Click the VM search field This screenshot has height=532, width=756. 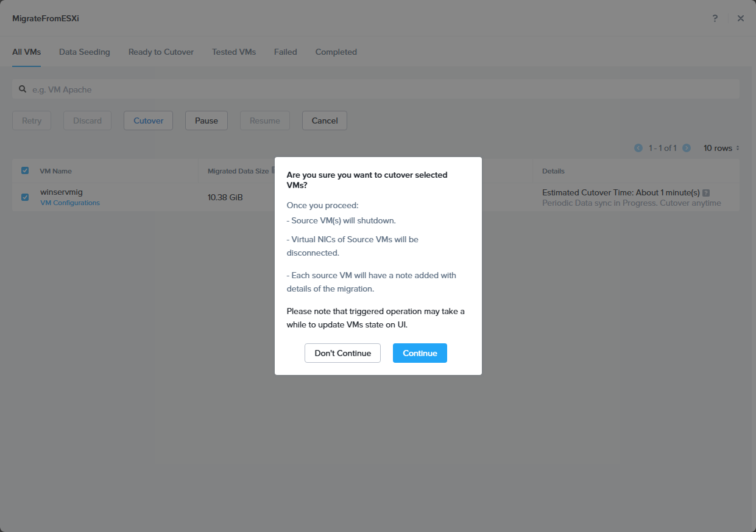click(376, 89)
